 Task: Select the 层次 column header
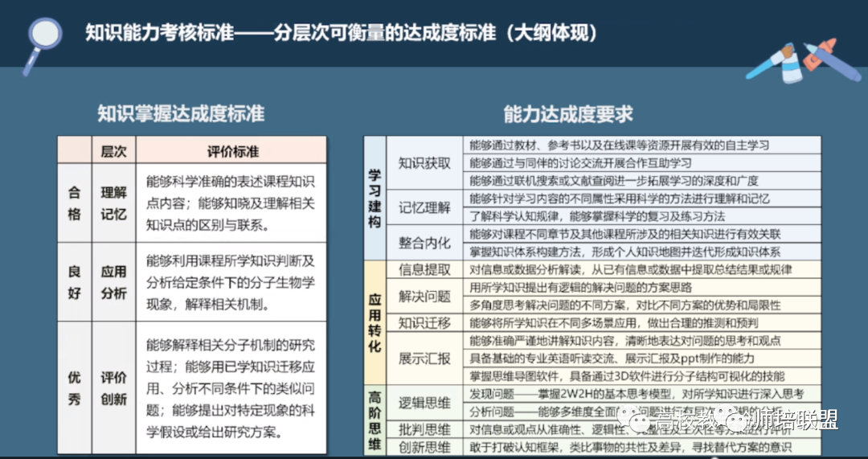pos(113,150)
